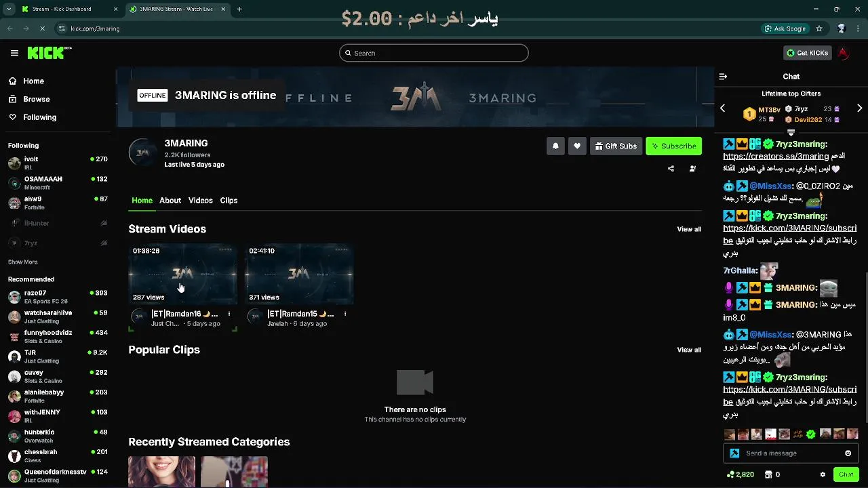Focus the Send a message field
868x488 pixels.
(x=791, y=453)
